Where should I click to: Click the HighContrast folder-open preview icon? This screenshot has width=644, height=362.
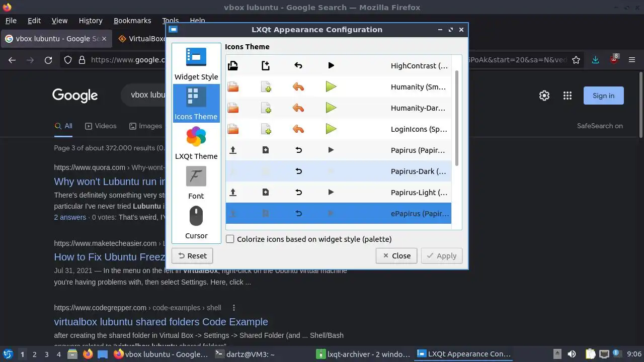coord(233,65)
